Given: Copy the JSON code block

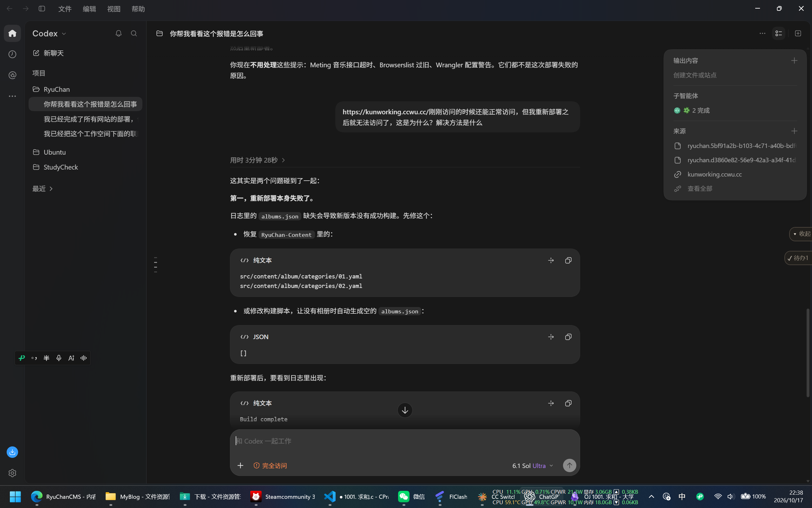Looking at the screenshot, I should (x=568, y=337).
